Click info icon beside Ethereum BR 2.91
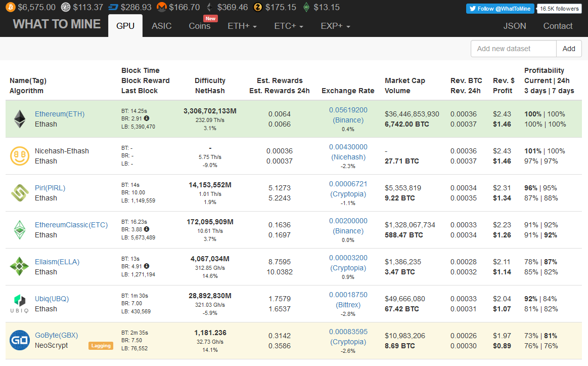 [x=147, y=118]
